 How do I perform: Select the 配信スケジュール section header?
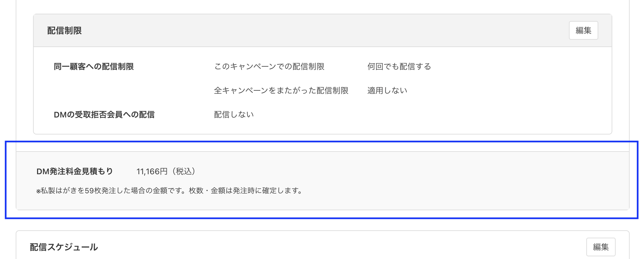pos(63,247)
